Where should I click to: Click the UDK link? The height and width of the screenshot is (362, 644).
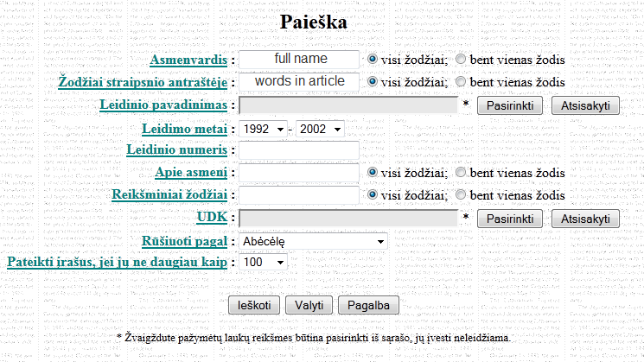(212, 217)
